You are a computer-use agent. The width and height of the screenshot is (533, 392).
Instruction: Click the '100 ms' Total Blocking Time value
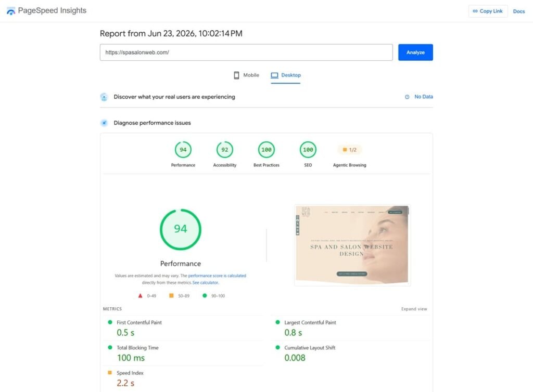(131, 358)
